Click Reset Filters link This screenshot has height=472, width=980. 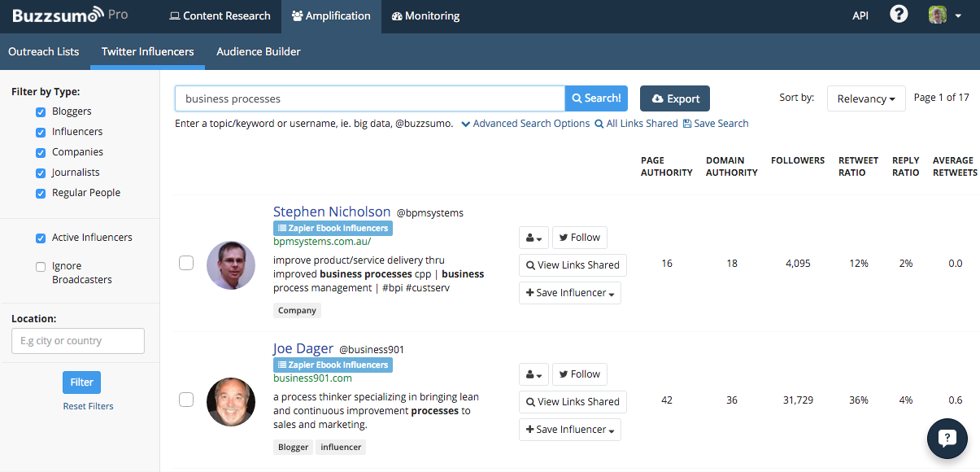coord(89,406)
